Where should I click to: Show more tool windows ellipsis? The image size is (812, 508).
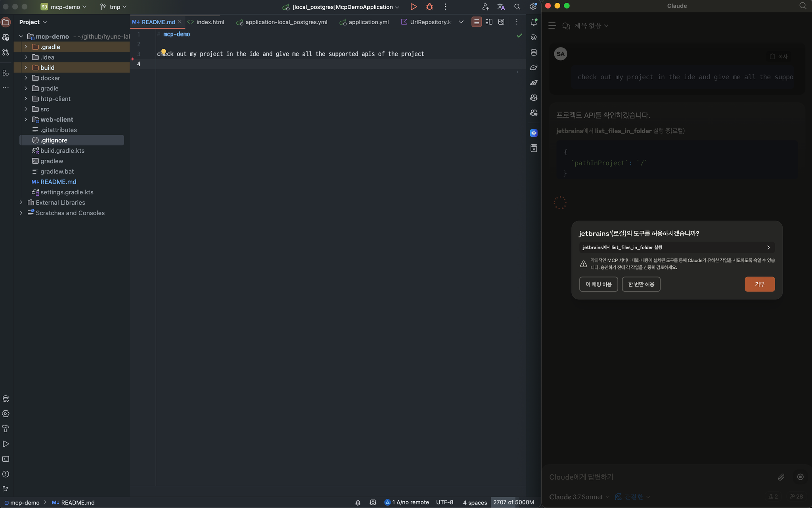[6, 88]
